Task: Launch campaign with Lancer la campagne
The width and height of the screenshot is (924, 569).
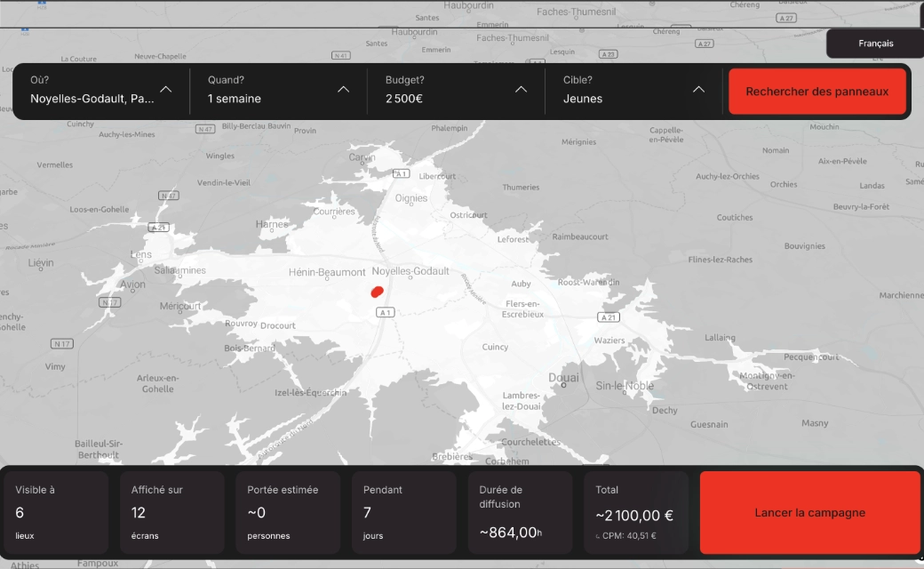Action: [x=809, y=513]
